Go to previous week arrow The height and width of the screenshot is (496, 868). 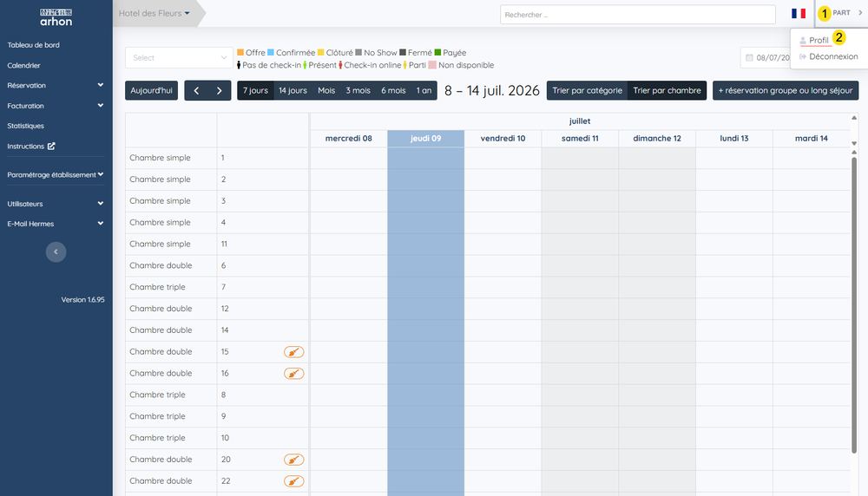[x=196, y=91]
